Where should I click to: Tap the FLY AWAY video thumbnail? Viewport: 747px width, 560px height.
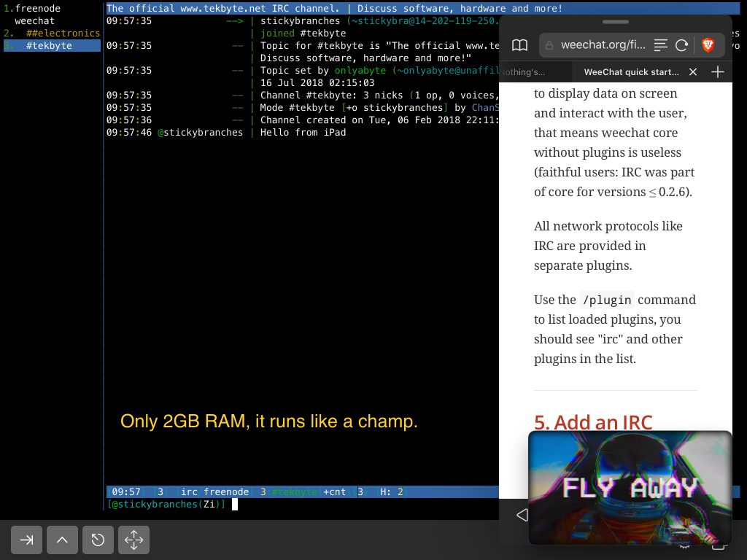[x=630, y=487]
